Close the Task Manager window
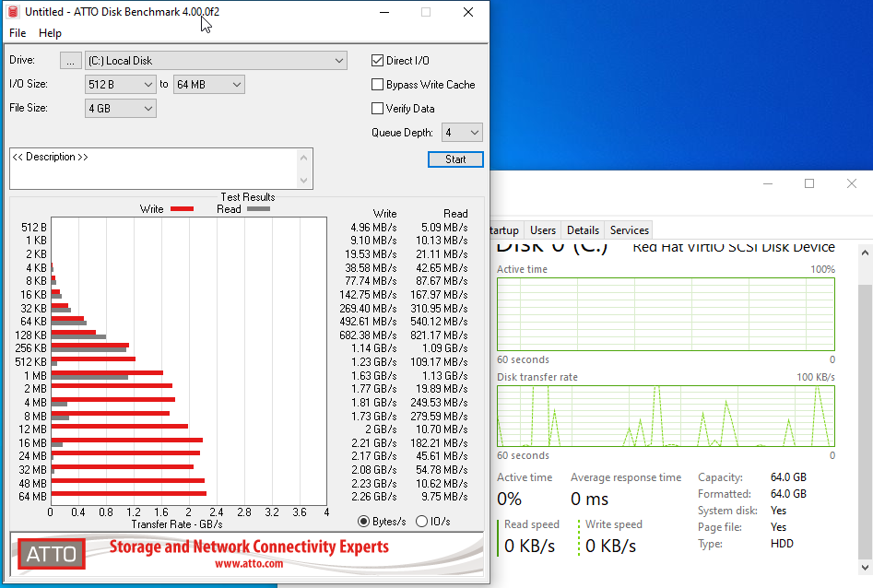The width and height of the screenshot is (873, 588). [x=851, y=183]
